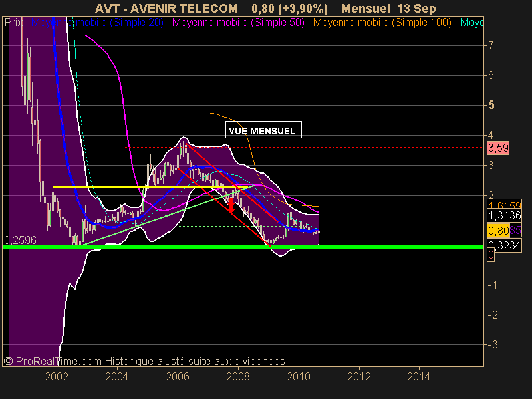532x399 pixels.
Task: Click the 'VUE MENSUEL' annotation box
Action: (263, 130)
